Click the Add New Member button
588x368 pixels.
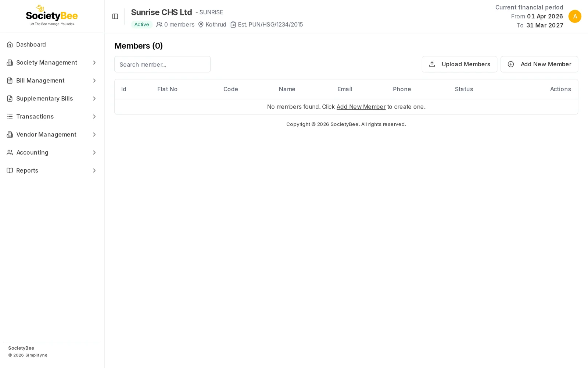coord(539,64)
